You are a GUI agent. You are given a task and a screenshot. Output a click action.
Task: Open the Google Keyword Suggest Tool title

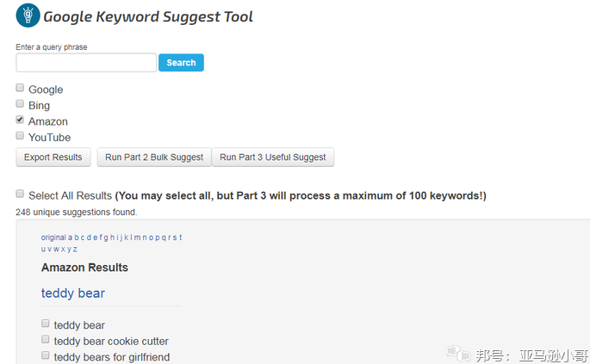click(x=148, y=16)
